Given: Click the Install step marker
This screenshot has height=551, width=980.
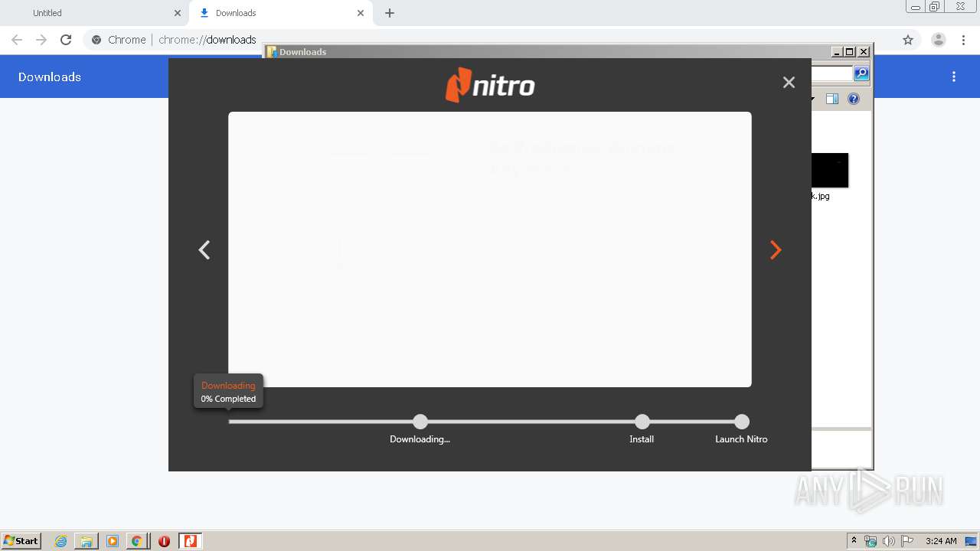Looking at the screenshot, I should (x=642, y=422).
